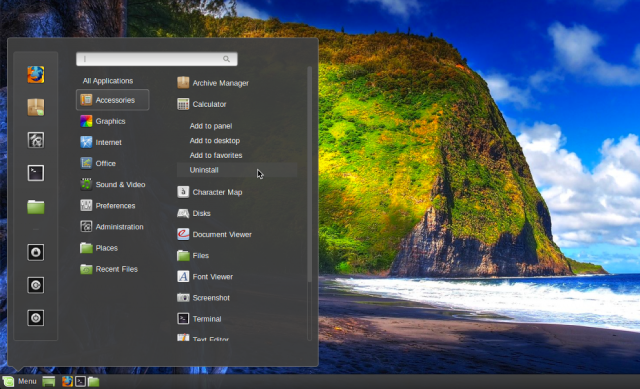Open the green Files folder in favorites sidebar
The image size is (640, 389).
pyautogui.click(x=36, y=207)
